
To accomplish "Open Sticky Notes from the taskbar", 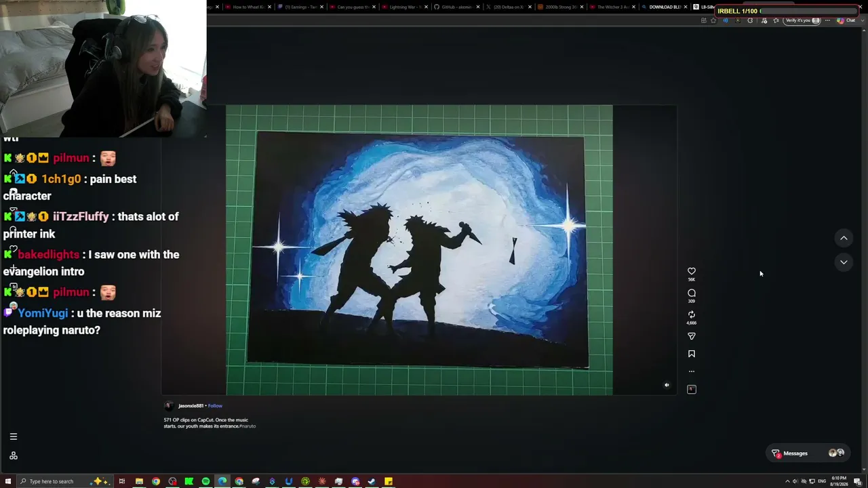I will pyautogui.click(x=389, y=481).
